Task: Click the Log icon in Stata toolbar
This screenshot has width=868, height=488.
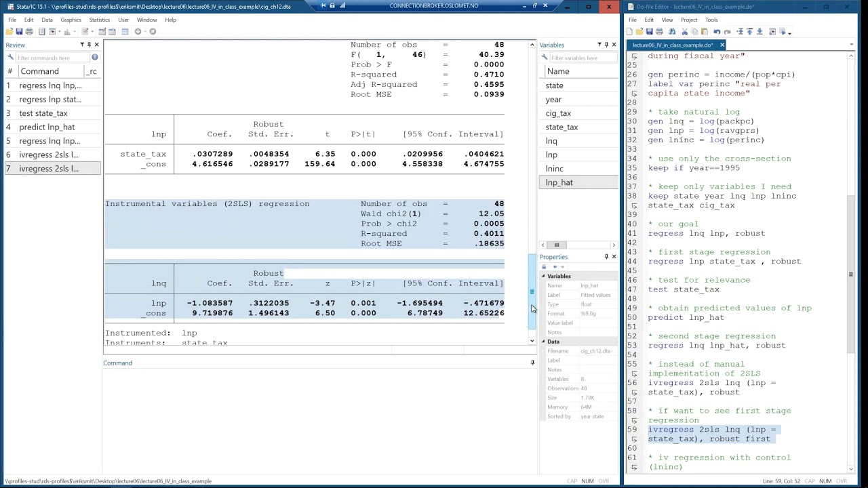Action: 41,31
